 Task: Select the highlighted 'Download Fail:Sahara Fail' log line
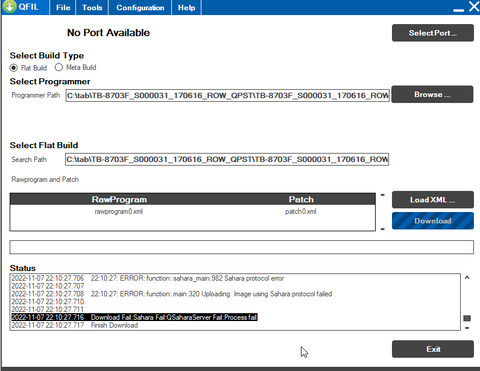coord(134,317)
